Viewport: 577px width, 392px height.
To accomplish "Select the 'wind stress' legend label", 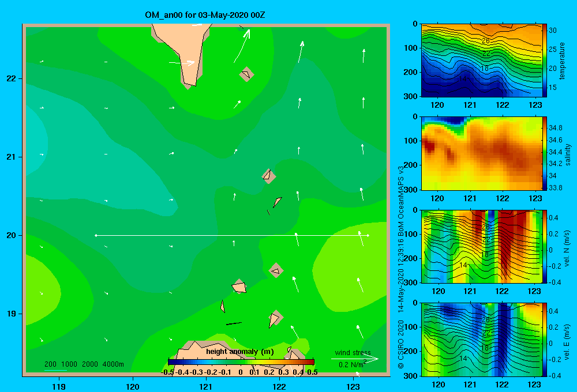I will (353, 352).
